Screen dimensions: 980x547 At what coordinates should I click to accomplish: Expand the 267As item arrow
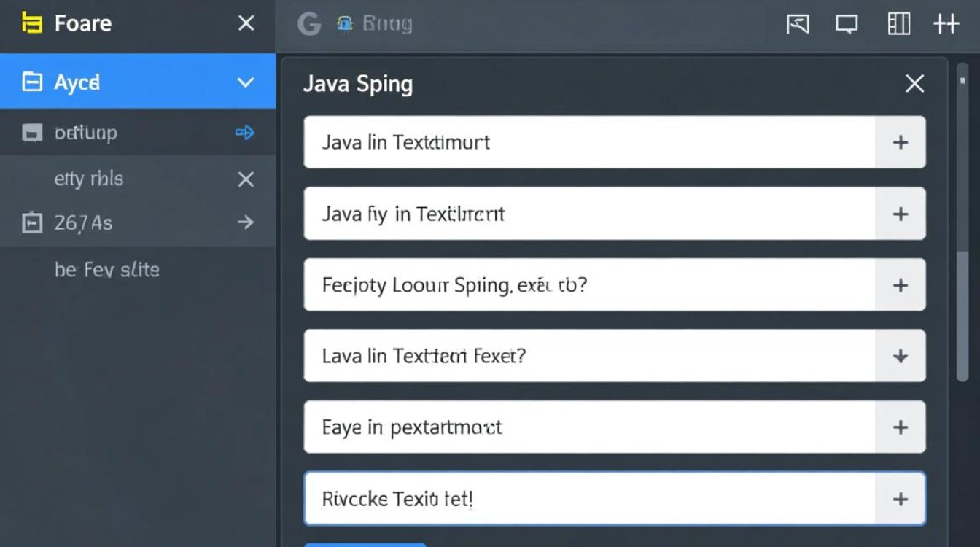point(246,222)
